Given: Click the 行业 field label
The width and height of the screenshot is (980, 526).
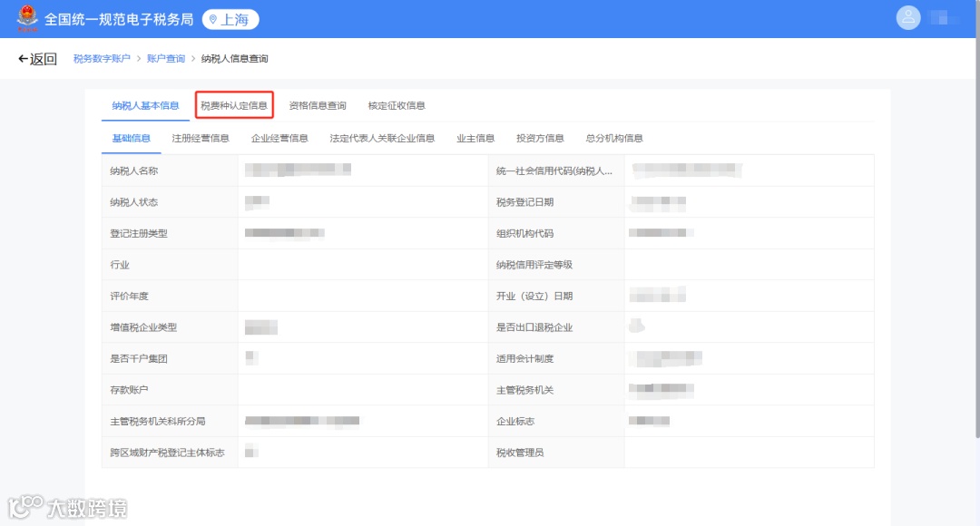Looking at the screenshot, I should [120, 265].
